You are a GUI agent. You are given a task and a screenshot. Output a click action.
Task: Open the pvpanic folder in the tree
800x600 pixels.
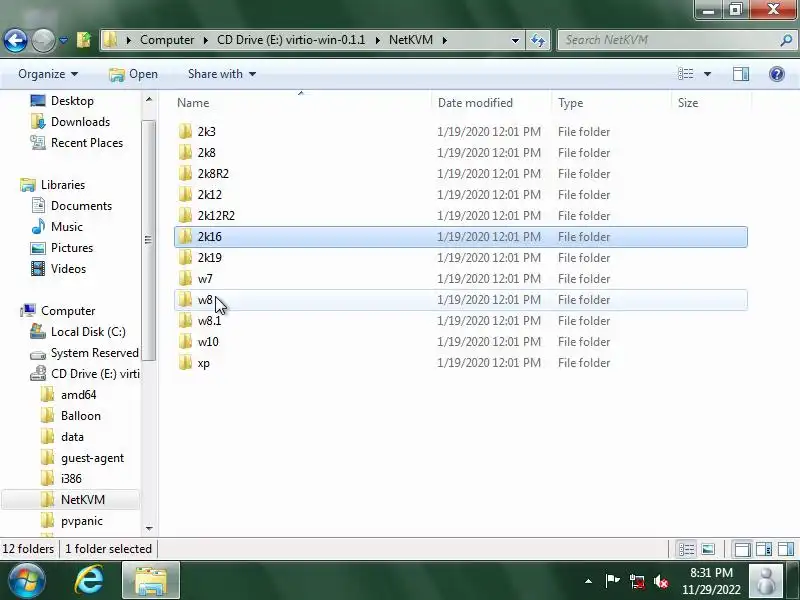click(82, 520)
